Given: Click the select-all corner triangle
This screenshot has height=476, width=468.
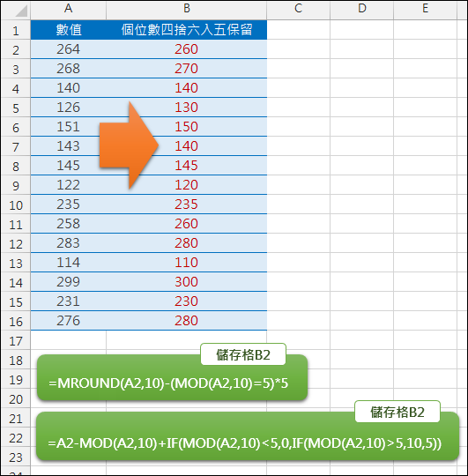Looking at the screenshot, I should tap(21, 11).
